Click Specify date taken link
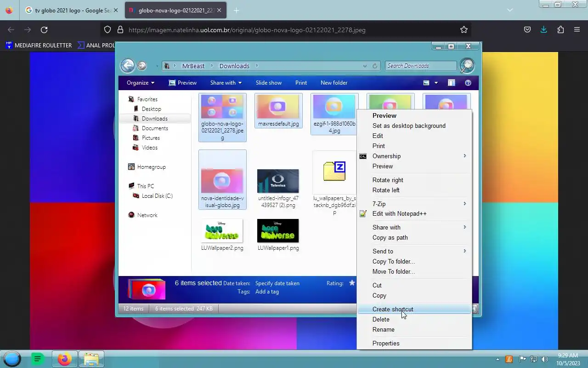The width and height of the screenshot is (588, 368). pos(277,283)
